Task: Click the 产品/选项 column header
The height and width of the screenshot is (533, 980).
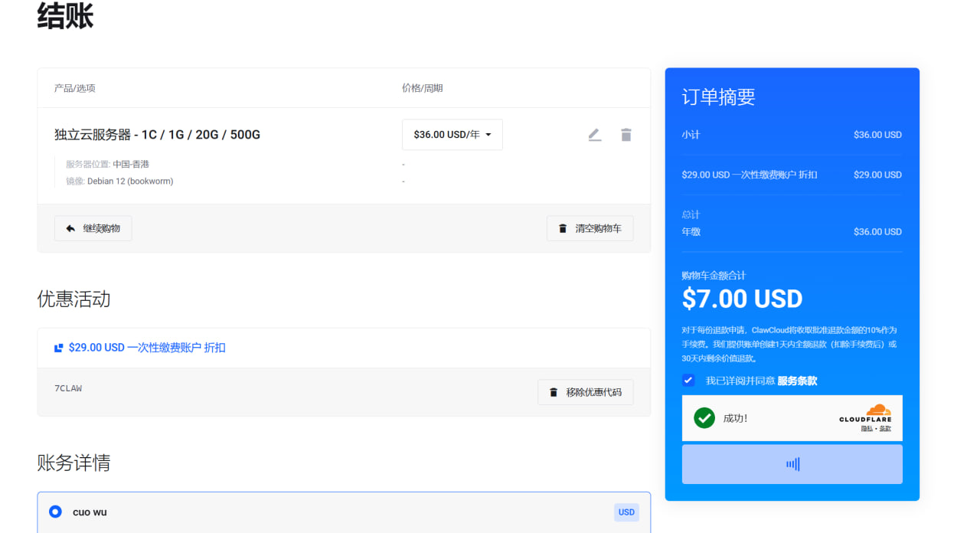Action: click(x=75, y=88)
